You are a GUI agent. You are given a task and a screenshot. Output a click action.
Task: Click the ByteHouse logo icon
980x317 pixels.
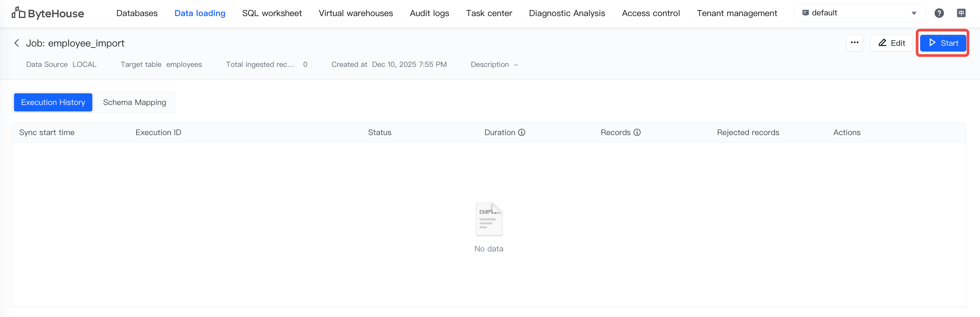pyautogui.click(x=18, y=13)
